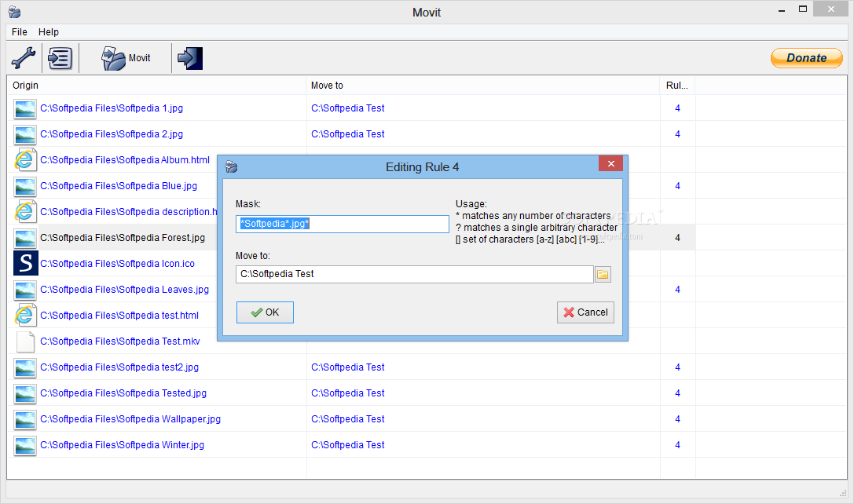Click Movit app icon in main title bar
The image size is (854, 504).
[x=15, y=12]
